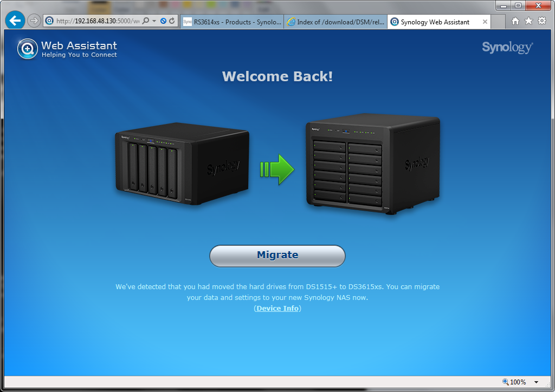
Task: Click the DS3615xs destination NAS image
Action: coord(373,164)
